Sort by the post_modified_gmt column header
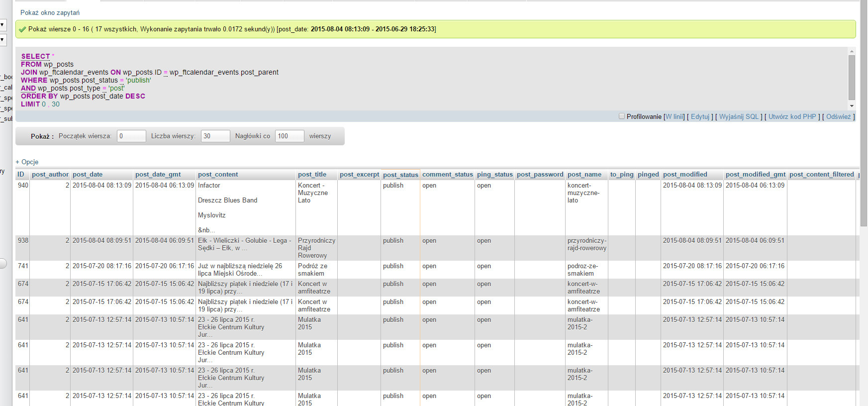 pos(756,174)
